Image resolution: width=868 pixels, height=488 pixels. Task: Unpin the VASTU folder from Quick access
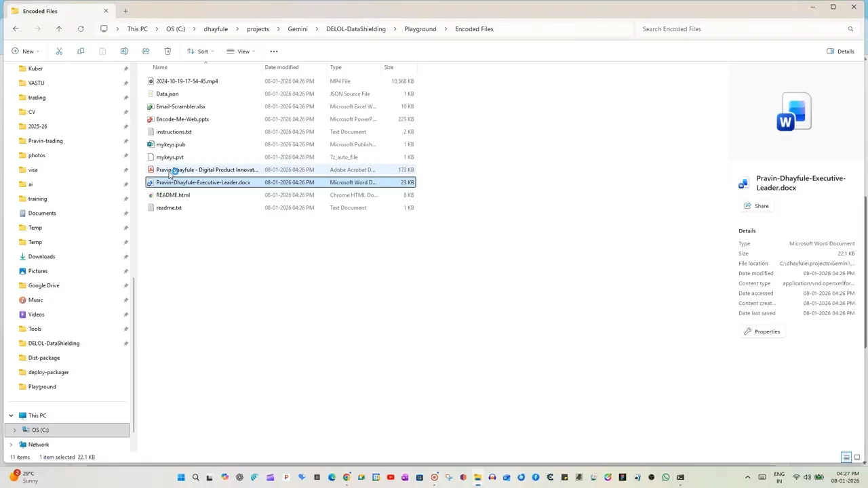[x=125, y=83]
